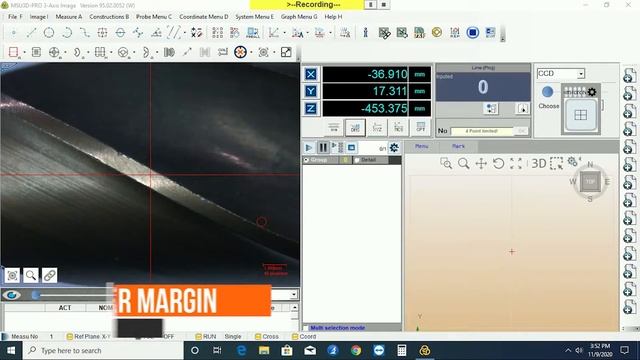Click the rotate-reset icon in graphics view
Screen dimensions: 640x360
498,164
